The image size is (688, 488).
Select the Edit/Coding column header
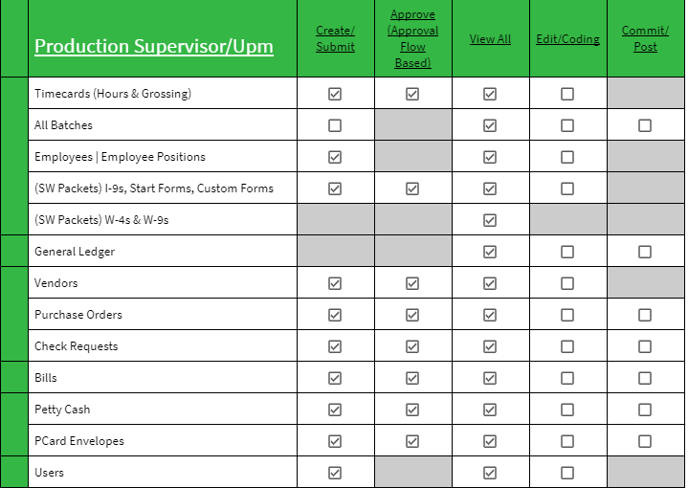pyautogui.click(x=567, y=39)
